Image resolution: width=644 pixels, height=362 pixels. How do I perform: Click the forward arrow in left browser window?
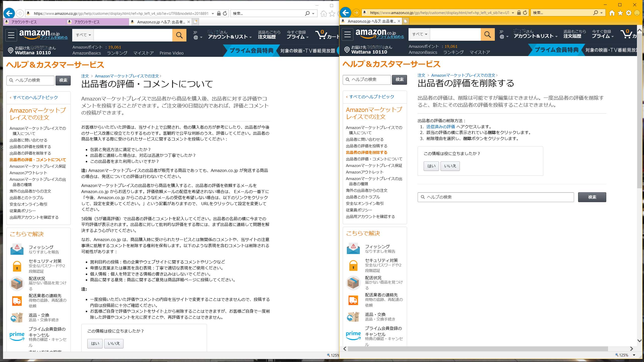pyautogui.click(x=20, y=13)
